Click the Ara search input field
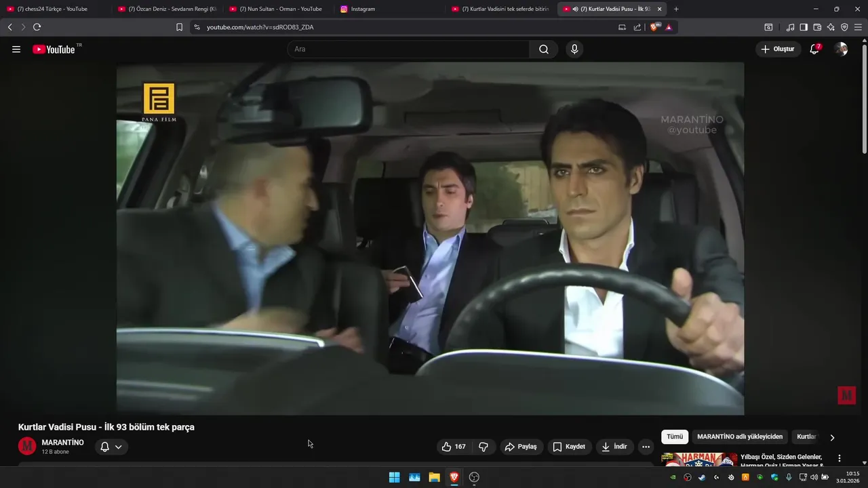Viewport: 868px width, 488px height. (409, 49)
